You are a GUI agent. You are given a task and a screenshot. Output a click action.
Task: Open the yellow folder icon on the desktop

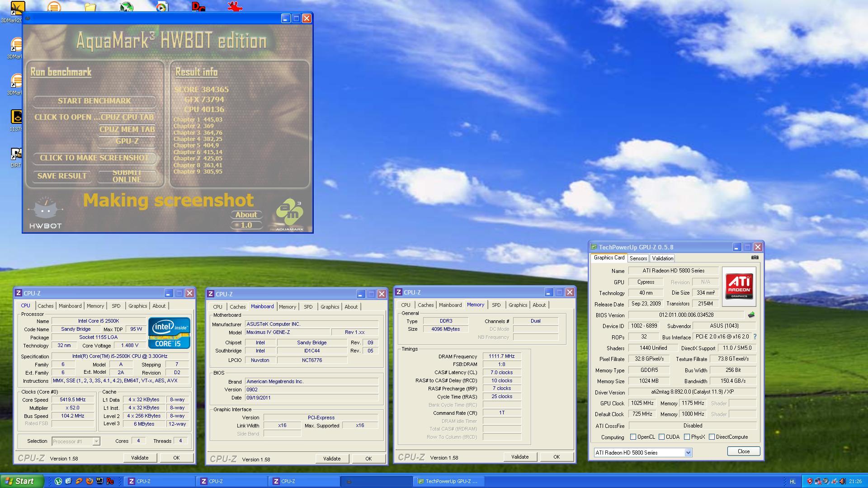coord(90,6)
